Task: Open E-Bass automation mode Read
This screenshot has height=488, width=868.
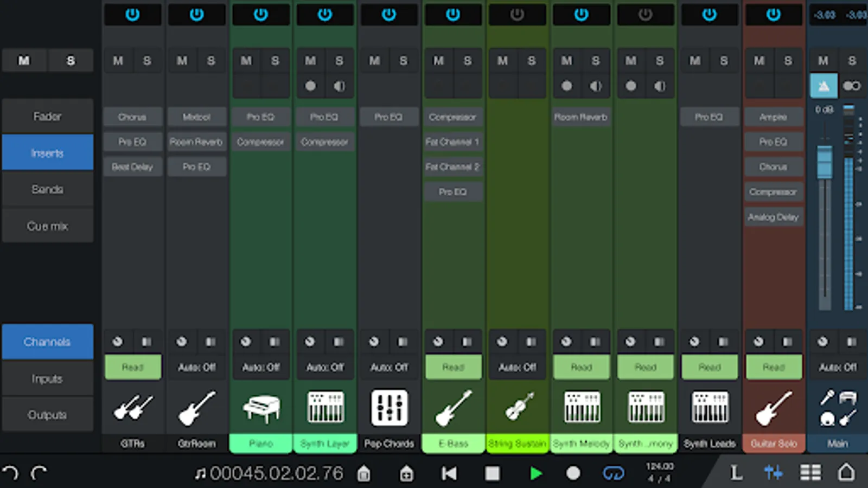Action: point(454,367)
